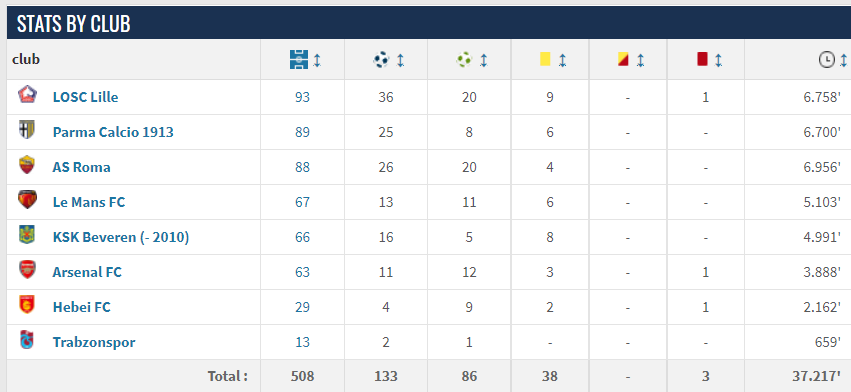Screen dimensions: 851x392
Task: Open Arsenal FC's 63 appearances link
Action: (302, 272)
